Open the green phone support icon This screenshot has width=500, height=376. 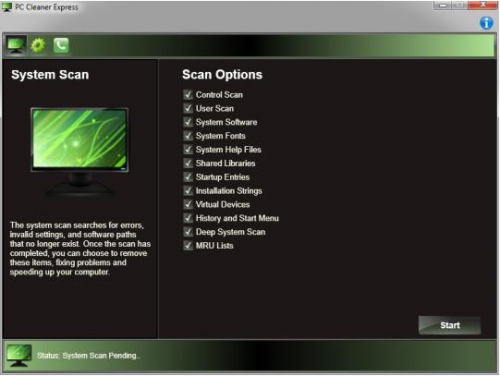(x=61, y=45)
